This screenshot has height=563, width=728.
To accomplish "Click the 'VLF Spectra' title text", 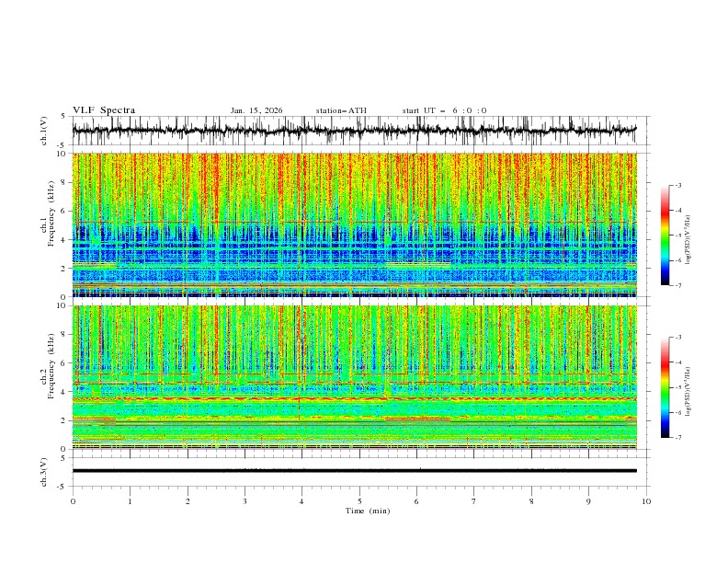I will [x=104, y=110].
